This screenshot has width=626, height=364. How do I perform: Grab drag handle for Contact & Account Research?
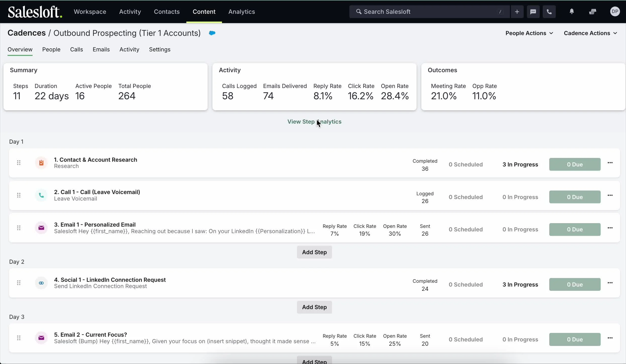click(19, 163)
